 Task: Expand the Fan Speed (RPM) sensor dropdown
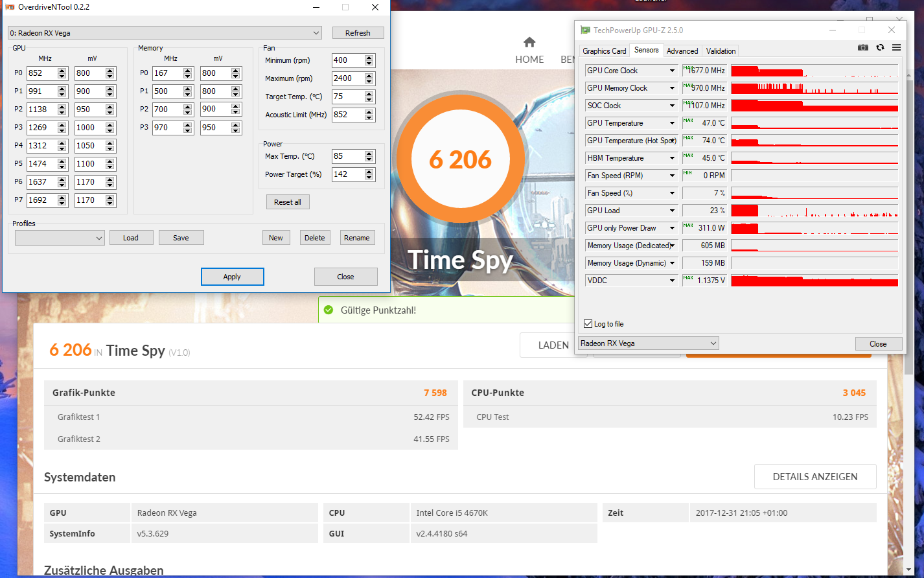[672, 176]
